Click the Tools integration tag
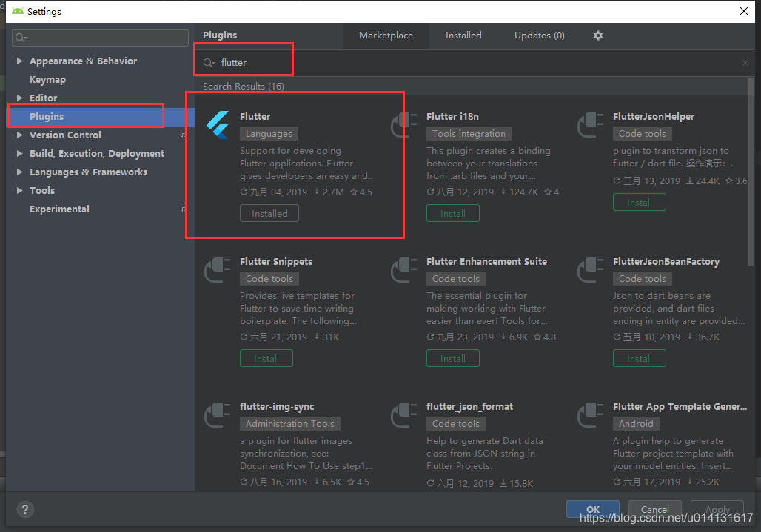 tap(469, 133)
